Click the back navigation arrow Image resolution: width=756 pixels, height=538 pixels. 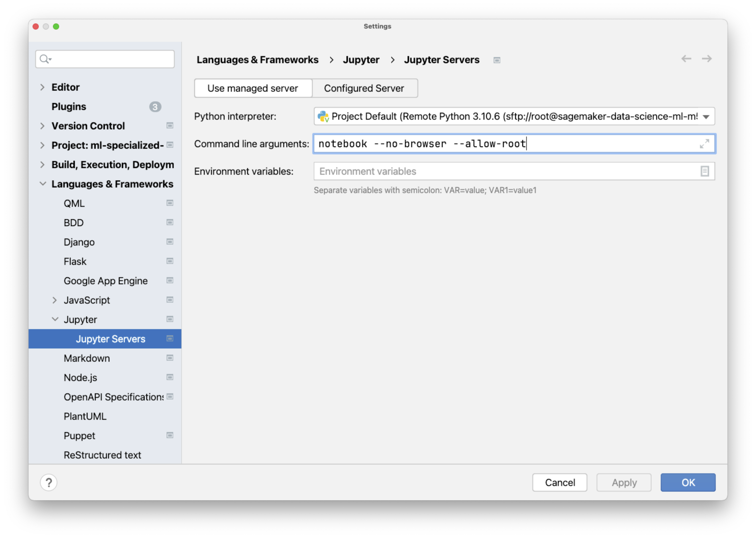pos(686,59)
